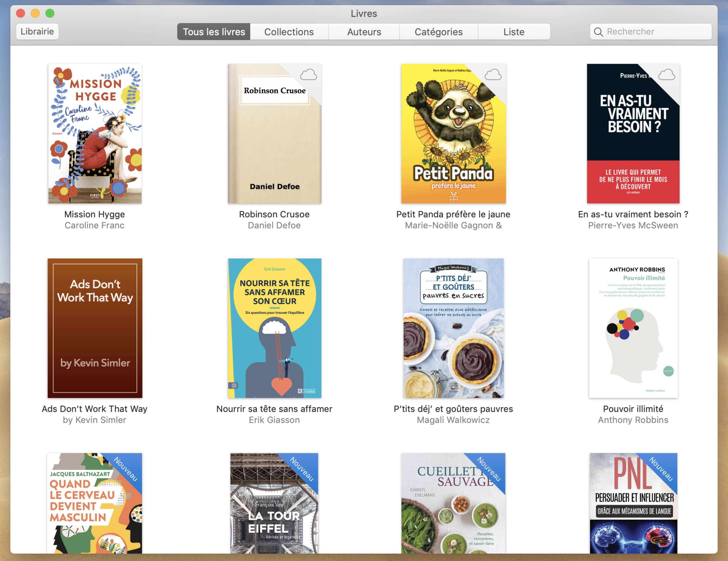Select the Tous les livres tab
The height and width of the screenshot is (561, 728).
pos(214,32)
